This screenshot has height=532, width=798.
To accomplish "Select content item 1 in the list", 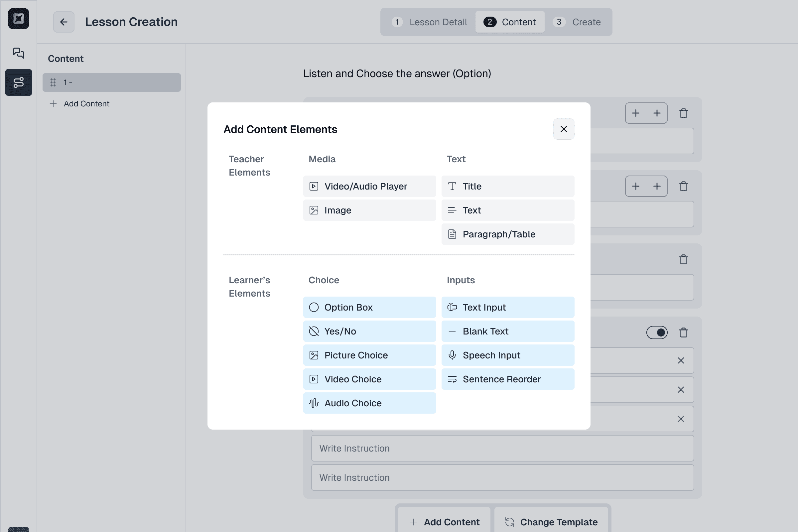I will (111, 82).
